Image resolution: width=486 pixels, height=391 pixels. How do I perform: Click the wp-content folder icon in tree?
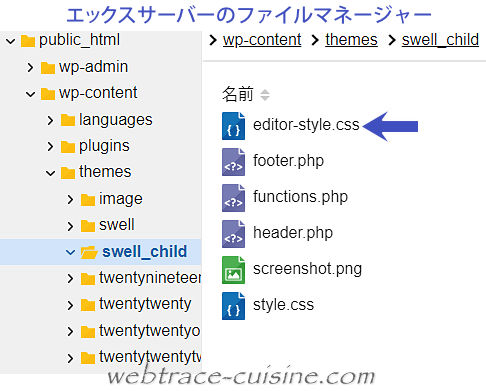48,94
